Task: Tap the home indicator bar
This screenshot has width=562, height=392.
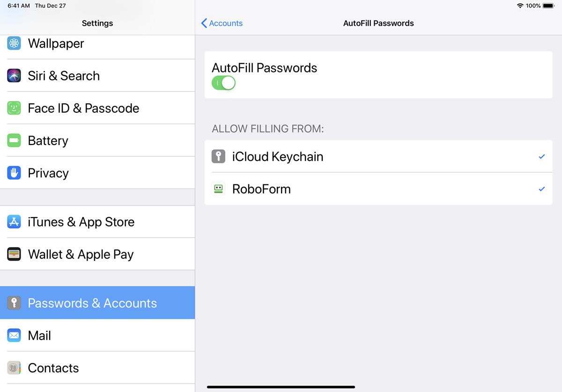Action: pyautogui.click(x=281, y=387)
